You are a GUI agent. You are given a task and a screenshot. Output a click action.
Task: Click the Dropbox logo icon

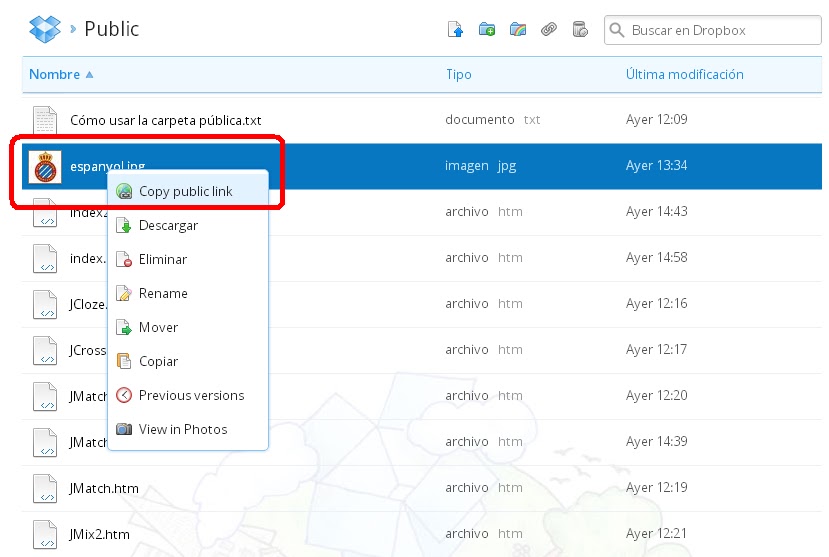[x=45, y=29]
